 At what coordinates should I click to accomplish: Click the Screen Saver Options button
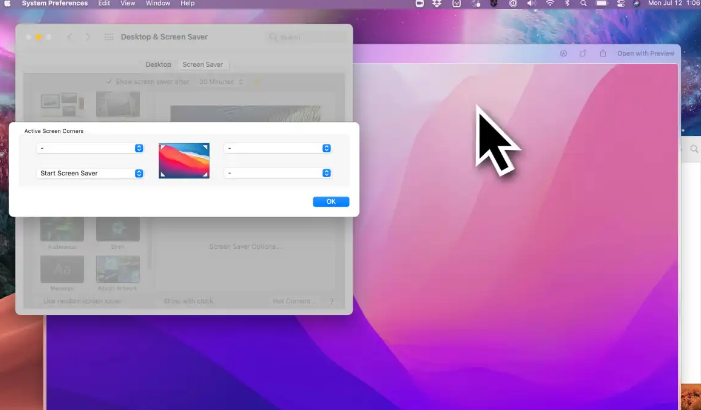click(245, 246)
